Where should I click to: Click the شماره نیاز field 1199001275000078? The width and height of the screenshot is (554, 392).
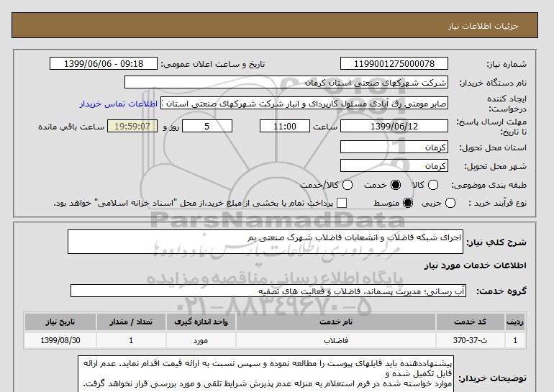(394, 63)
